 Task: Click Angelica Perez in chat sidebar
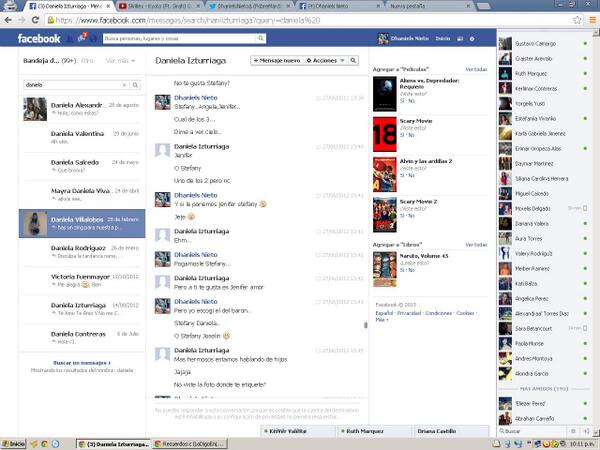[x=544, y=298]
